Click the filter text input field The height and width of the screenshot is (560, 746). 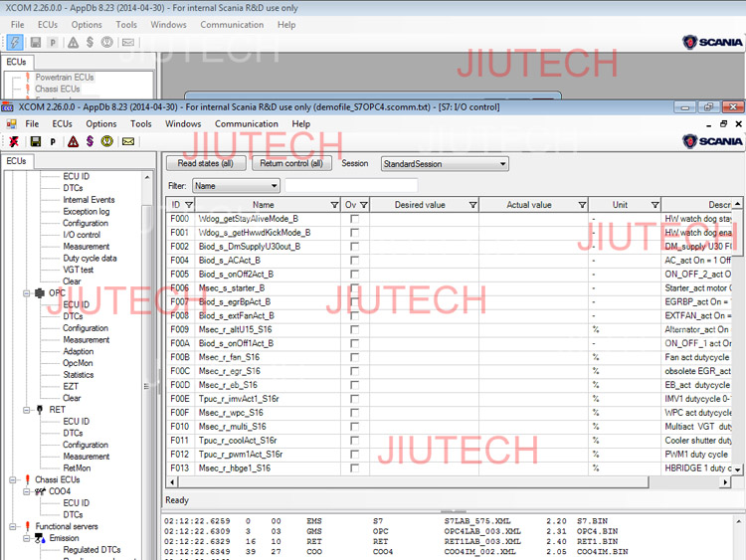coord(351,186)
